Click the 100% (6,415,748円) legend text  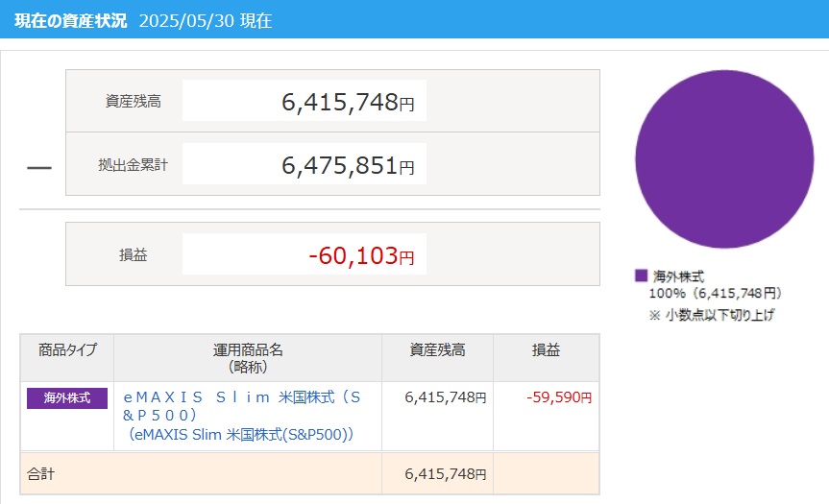(x=715, y=293)
